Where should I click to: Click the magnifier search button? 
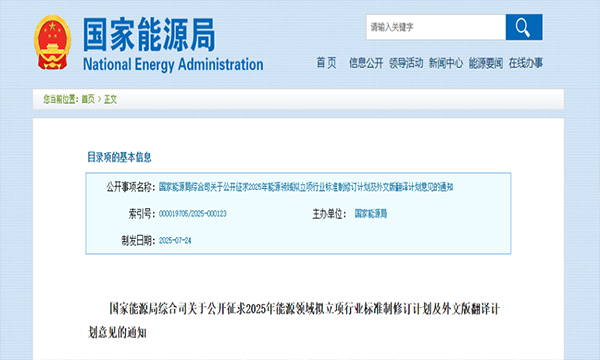(x=524, y=27)
